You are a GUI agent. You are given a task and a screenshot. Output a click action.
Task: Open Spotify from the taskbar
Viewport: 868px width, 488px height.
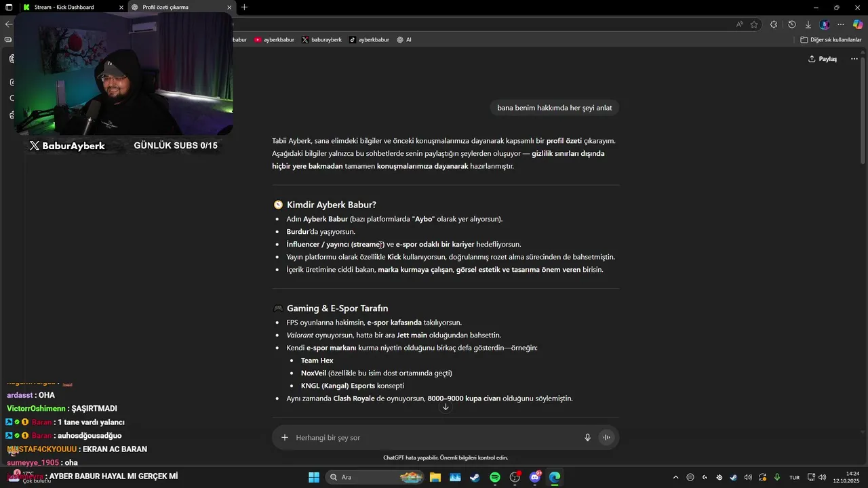495,477
